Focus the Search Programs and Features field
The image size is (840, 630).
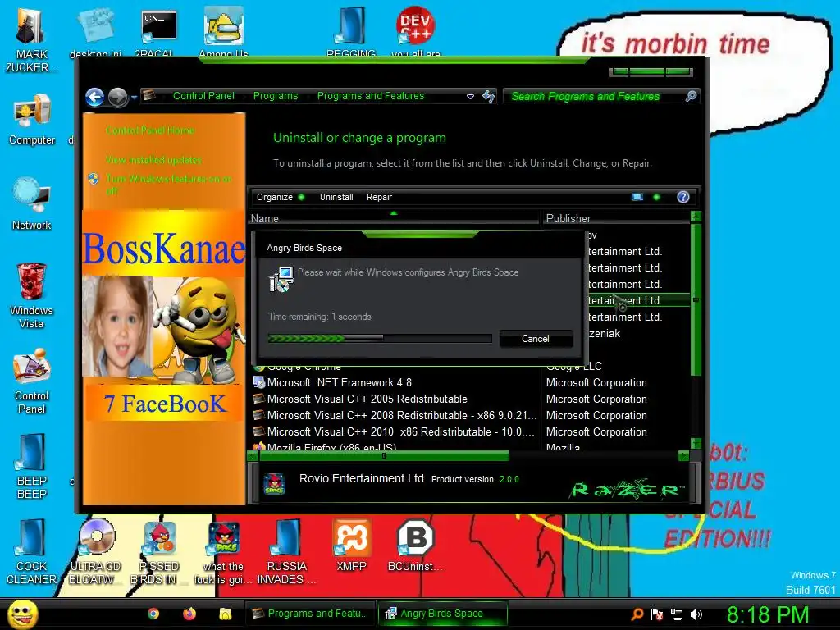click(595, 96)
